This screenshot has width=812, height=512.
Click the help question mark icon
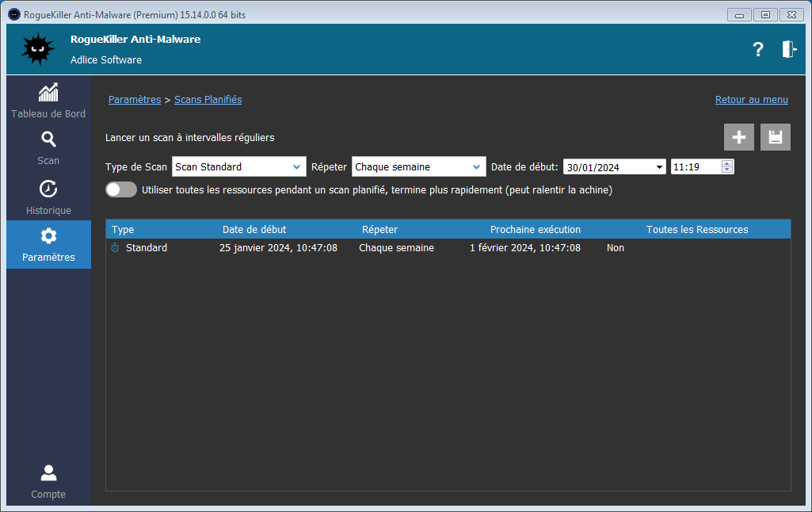pyautogui.click(x=757, y=49)
